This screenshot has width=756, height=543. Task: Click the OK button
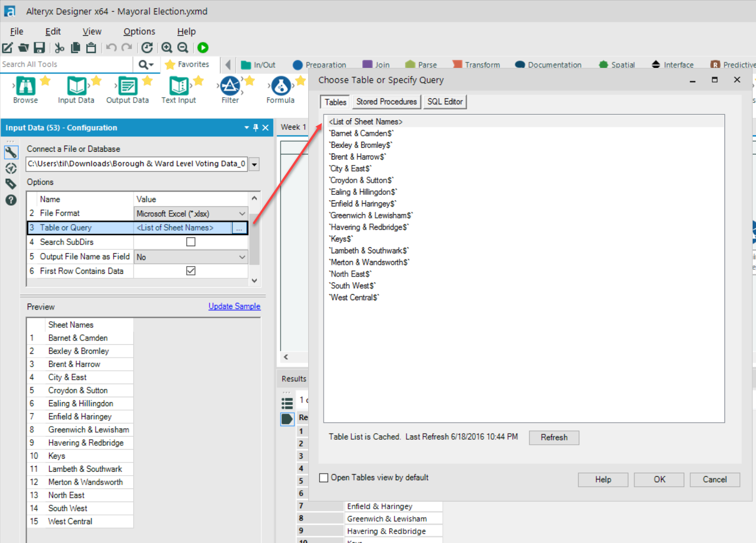point(659,480)
